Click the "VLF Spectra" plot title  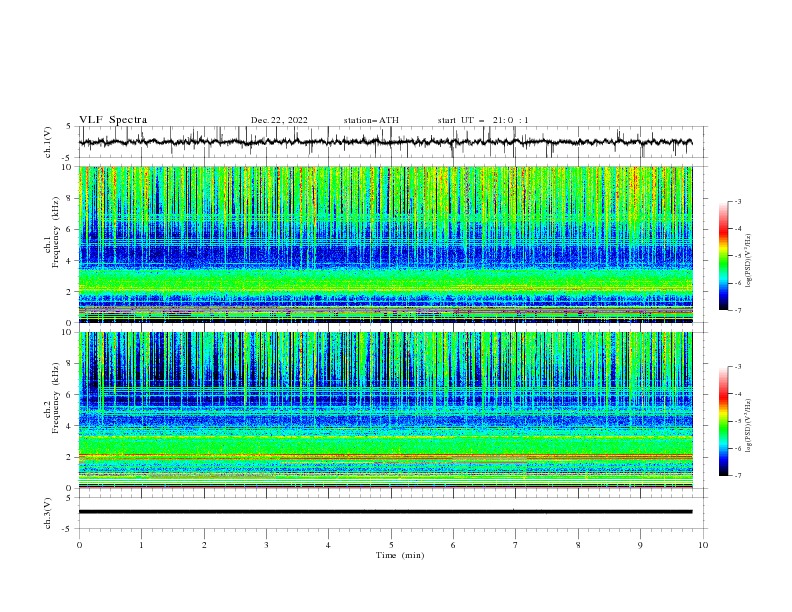[113, 120]
